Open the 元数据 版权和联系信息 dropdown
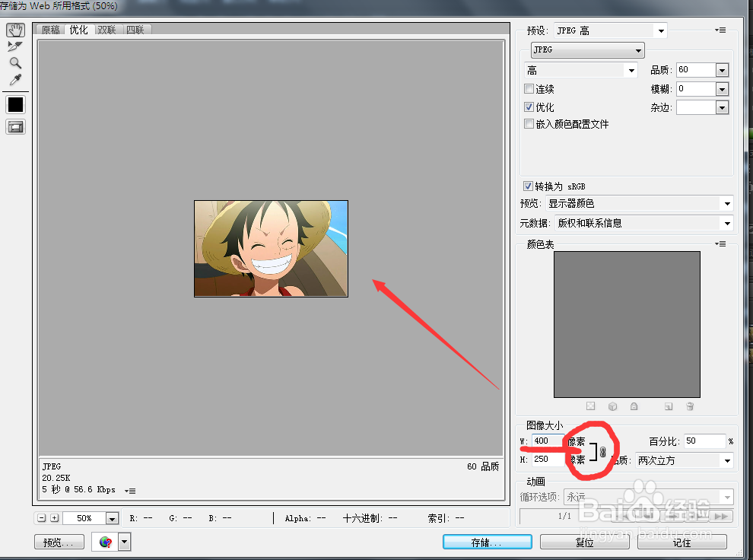The height and width of the screenshot is (560, 753). pos(644,224)
